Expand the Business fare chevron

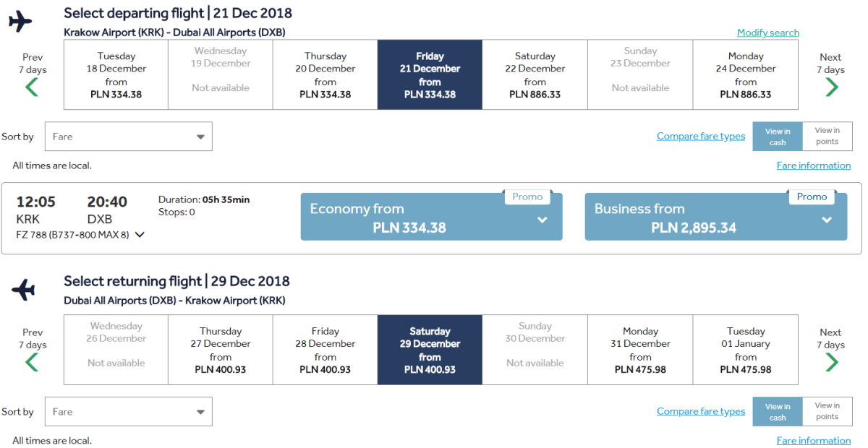[827, 220]
